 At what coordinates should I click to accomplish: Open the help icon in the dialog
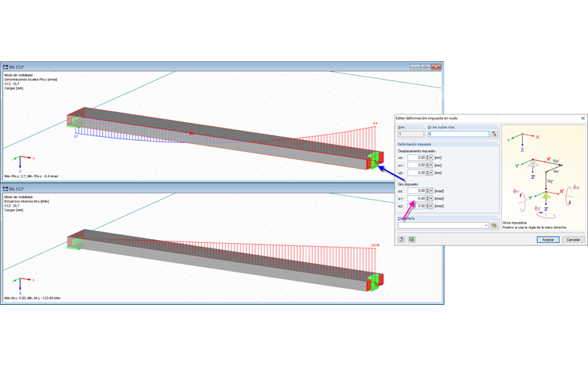(402, 239)
